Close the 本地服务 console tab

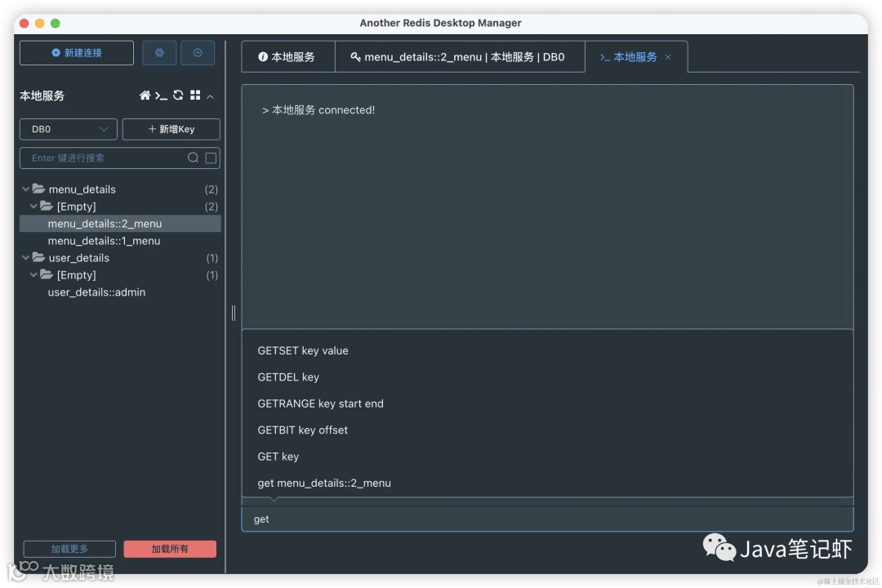click(668, 57)
